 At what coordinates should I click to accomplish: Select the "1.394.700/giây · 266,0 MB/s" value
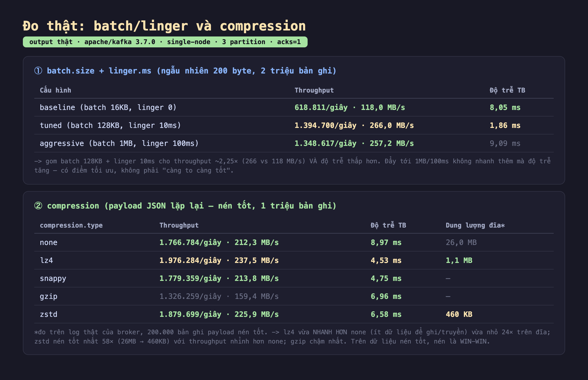tap(354, 125)
